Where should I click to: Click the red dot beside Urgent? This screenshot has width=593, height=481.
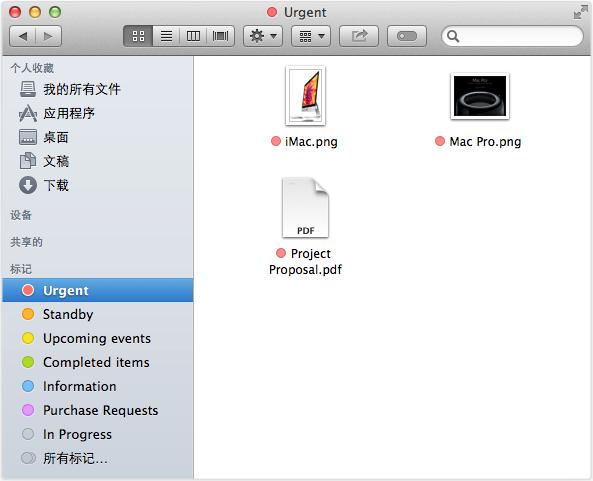[28, 290]
